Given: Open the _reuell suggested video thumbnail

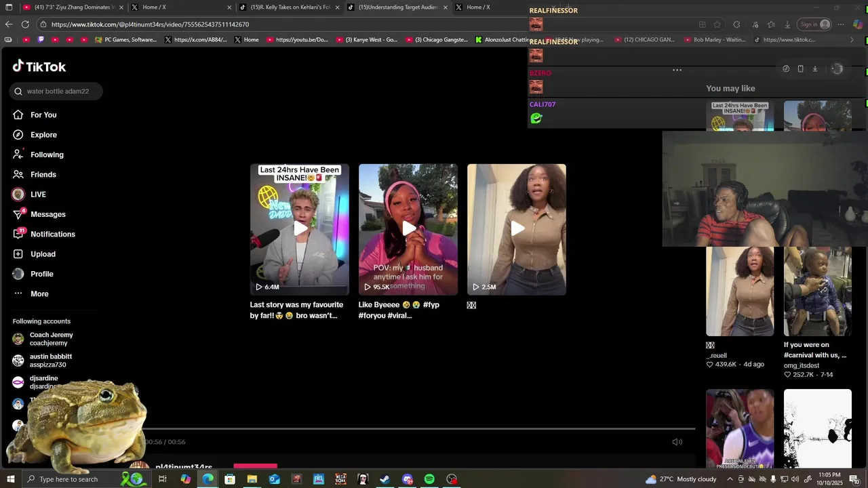Looking at the screenshot, I should [740, 291].
